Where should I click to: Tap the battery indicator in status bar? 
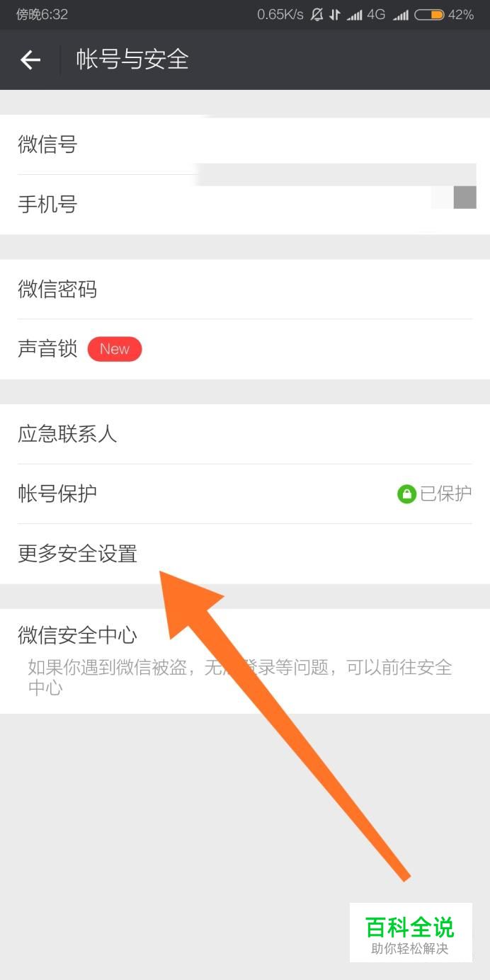(429, 14)
